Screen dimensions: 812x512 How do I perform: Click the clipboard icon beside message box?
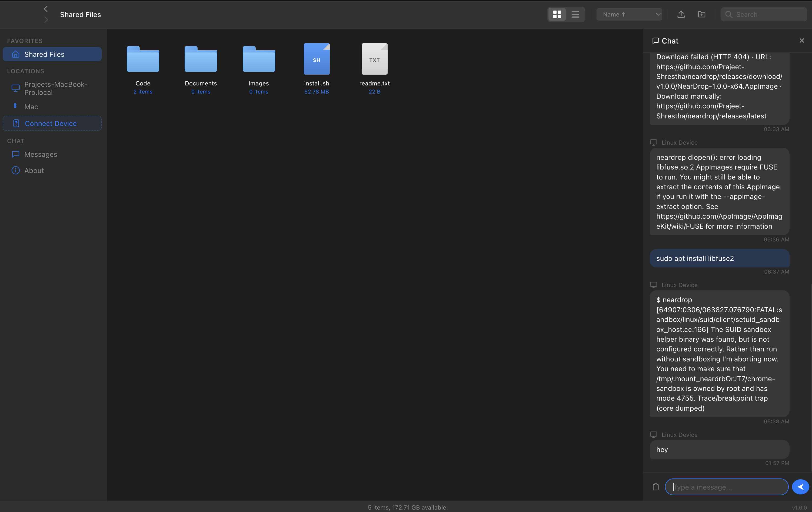[x=655, y=487]
